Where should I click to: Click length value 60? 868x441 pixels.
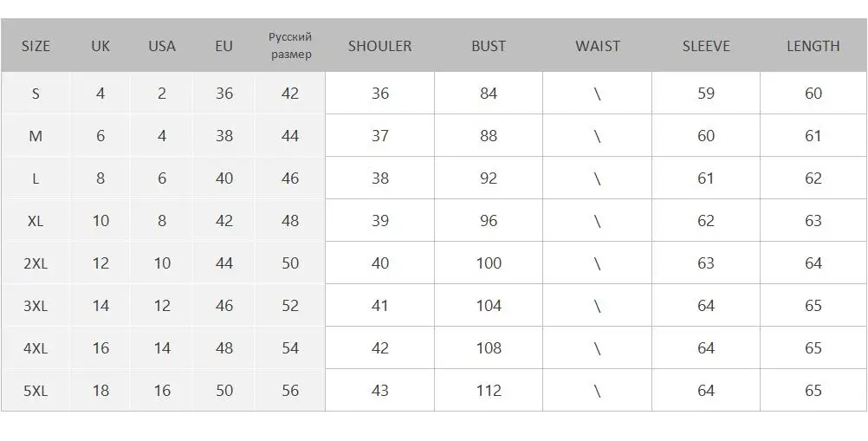[813, 94]
